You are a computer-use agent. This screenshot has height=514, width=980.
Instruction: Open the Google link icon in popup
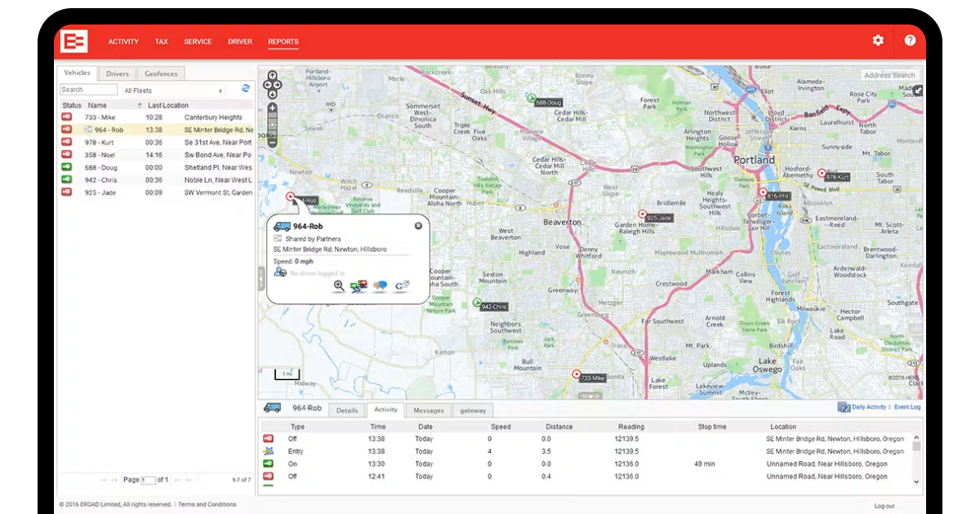click(401, 286)
